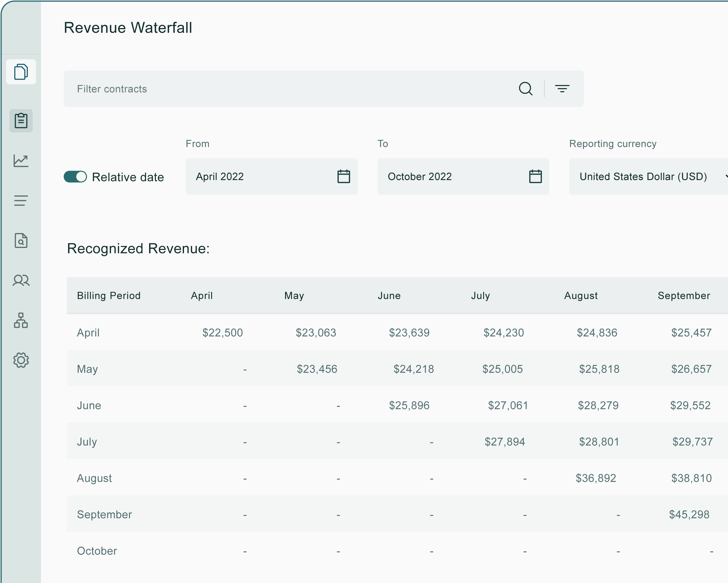Click the text lines list icon
This screenshot has height=583, width=728.
coord(21,201)
